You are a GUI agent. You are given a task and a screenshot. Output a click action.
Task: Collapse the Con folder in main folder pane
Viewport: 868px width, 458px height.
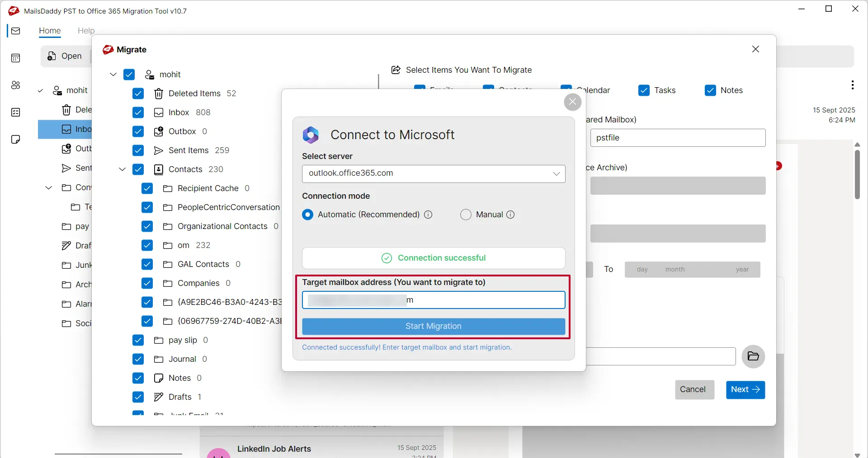point(49,187)
